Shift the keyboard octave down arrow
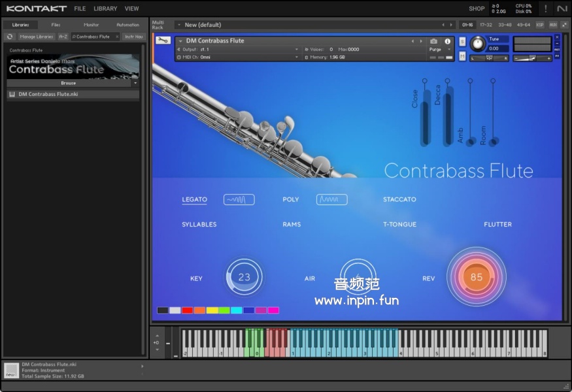The width and height of the screenshot is (572, 392). click(x=158, y=350)
